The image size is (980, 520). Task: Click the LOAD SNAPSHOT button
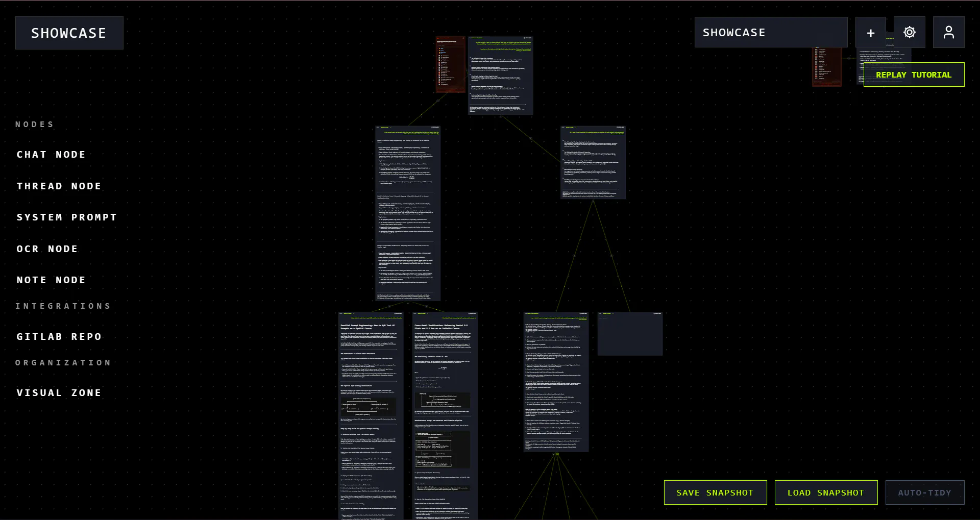(826, 492)
